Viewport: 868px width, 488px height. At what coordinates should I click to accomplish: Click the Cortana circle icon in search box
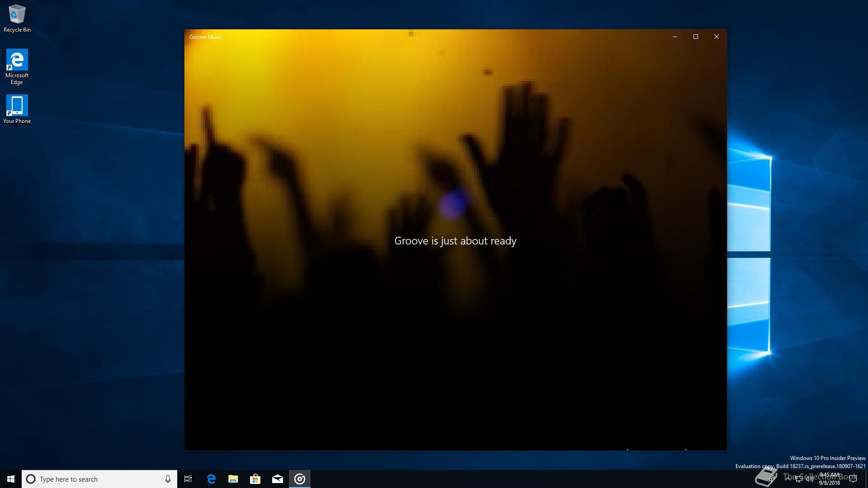click(x=31, y=479)
